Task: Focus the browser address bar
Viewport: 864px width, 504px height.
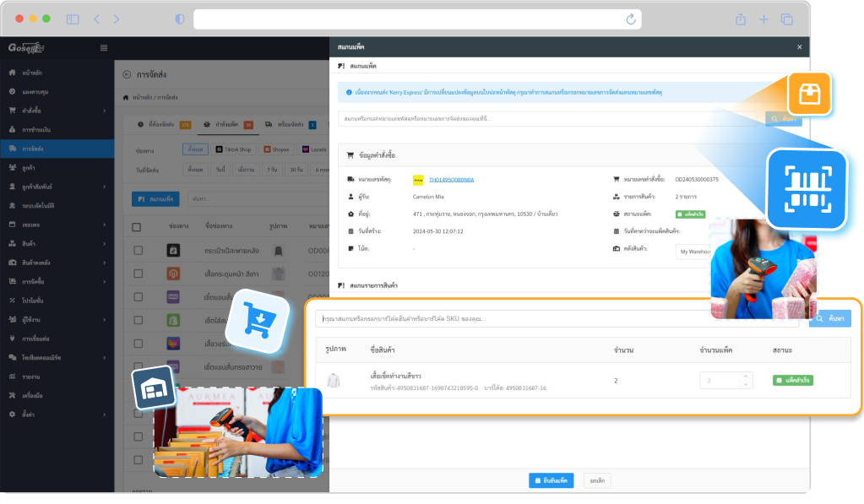Action: 417,19
